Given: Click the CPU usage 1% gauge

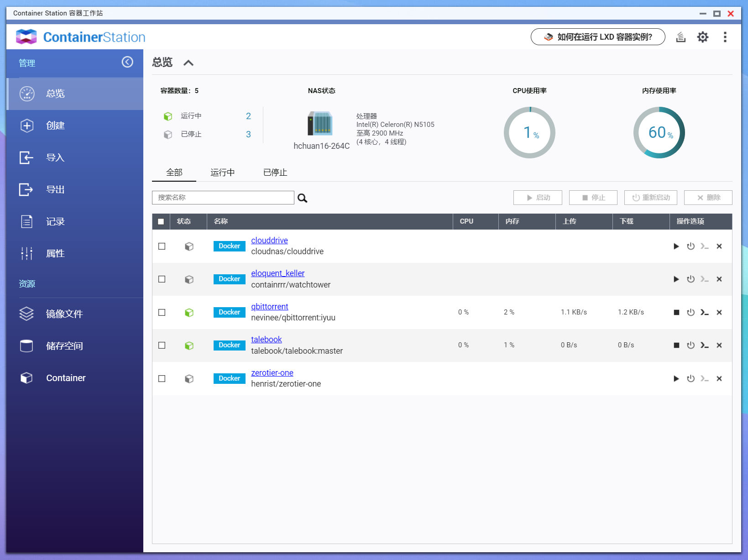Looking at the screenshot, I should 529,133.
